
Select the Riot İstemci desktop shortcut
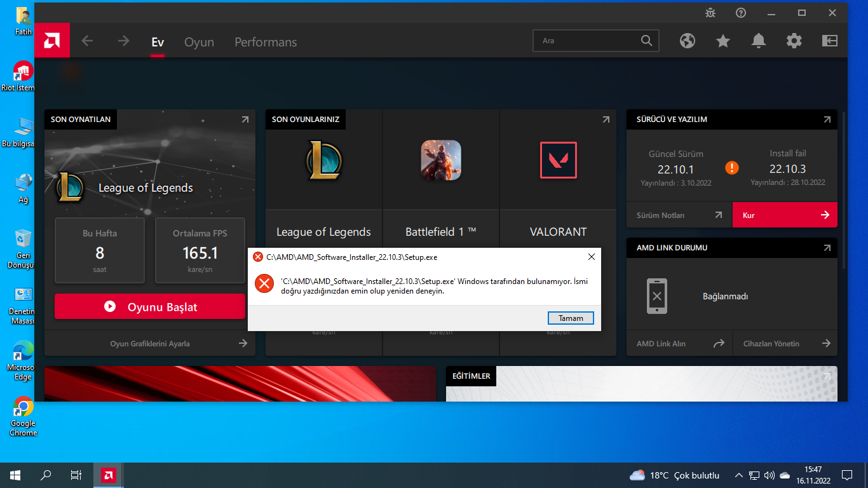click(x=24, y=76)
